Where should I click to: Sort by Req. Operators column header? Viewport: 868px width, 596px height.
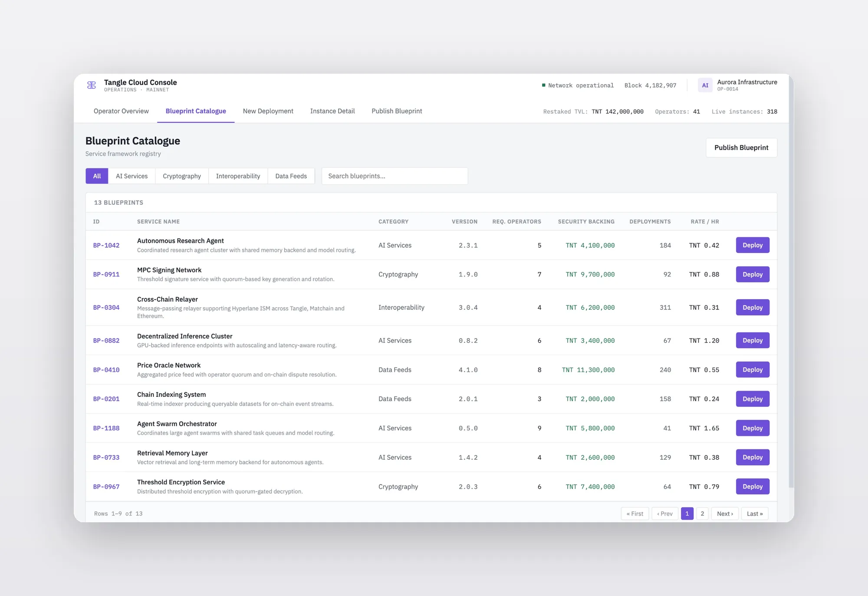[x=516, y=222]
